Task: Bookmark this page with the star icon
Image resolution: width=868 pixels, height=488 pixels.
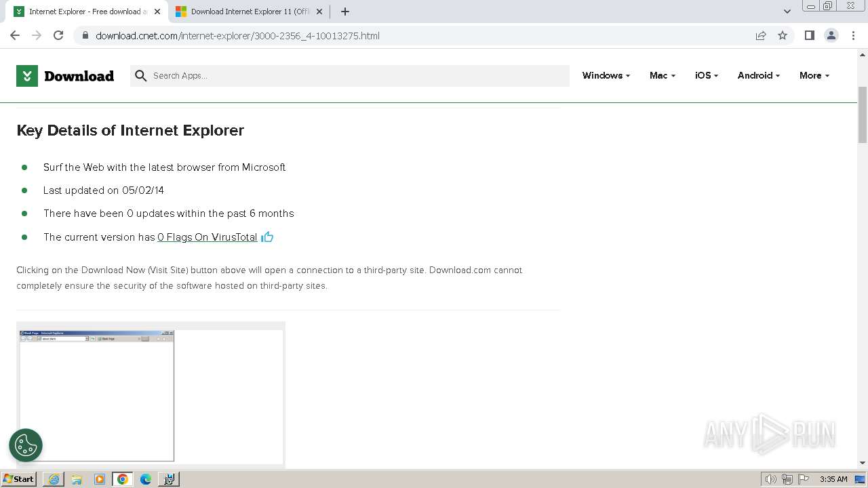Action: [x=783, y=35]
